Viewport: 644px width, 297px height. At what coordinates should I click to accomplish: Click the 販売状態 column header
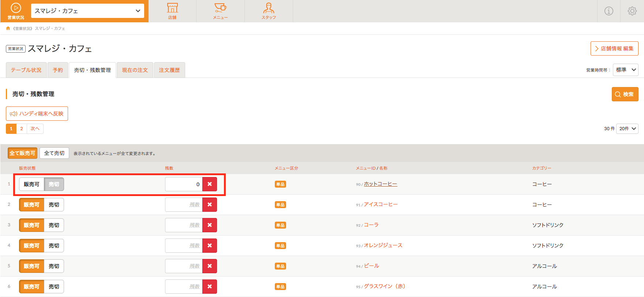(x=27, y=168)
